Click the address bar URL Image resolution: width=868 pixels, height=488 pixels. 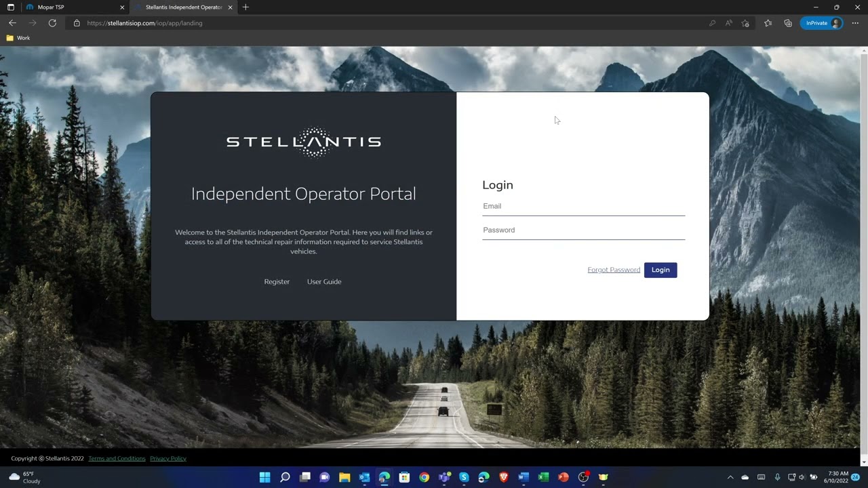point(144,23)
